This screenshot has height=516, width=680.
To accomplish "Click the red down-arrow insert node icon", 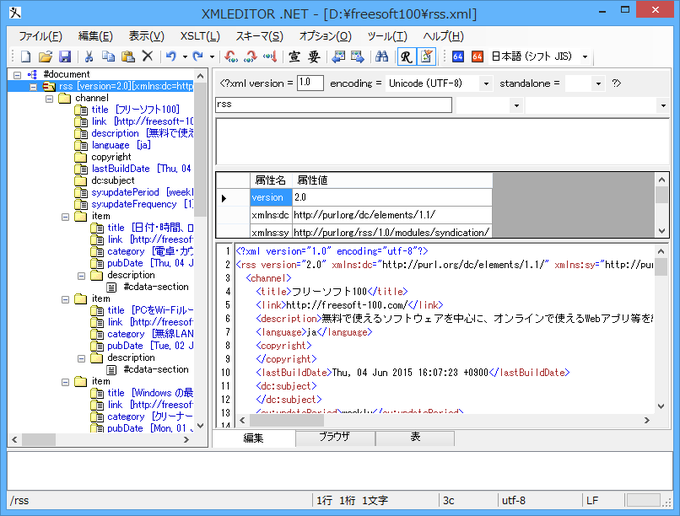I will 270,56.
